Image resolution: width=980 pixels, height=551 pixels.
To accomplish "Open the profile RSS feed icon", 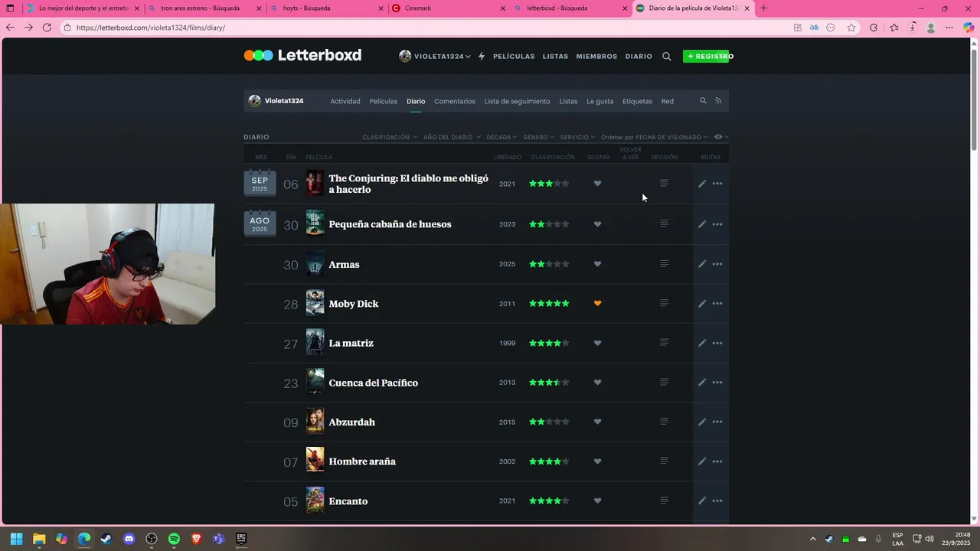I will 718,100.
